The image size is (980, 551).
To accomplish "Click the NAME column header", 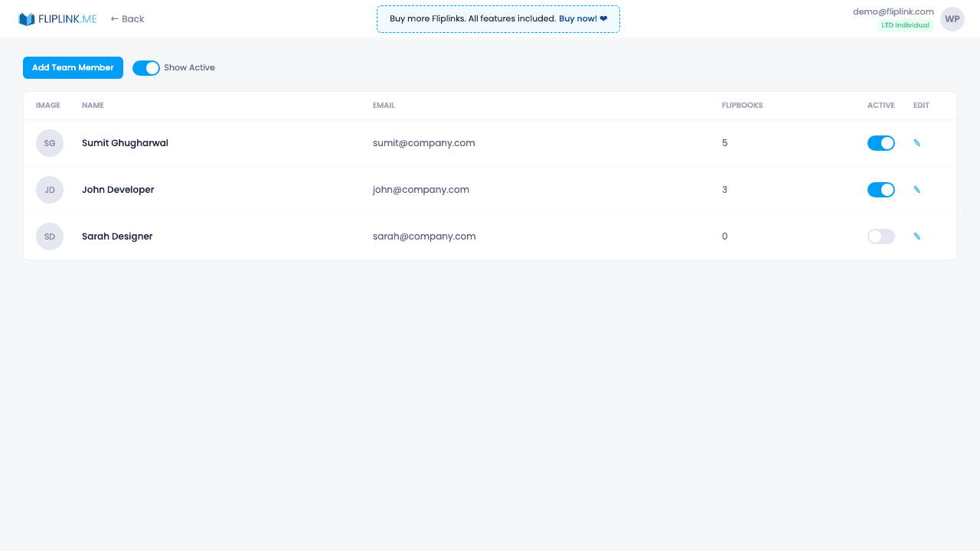I will [93, 105].
